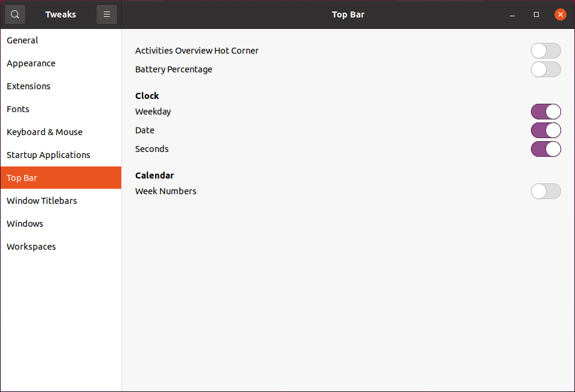Open the search tweaks magnifier icon

coord(15,14)
